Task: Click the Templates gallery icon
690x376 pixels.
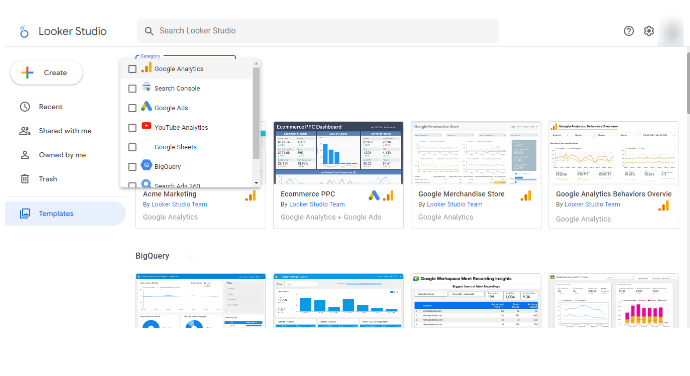Action: [25, 214]
